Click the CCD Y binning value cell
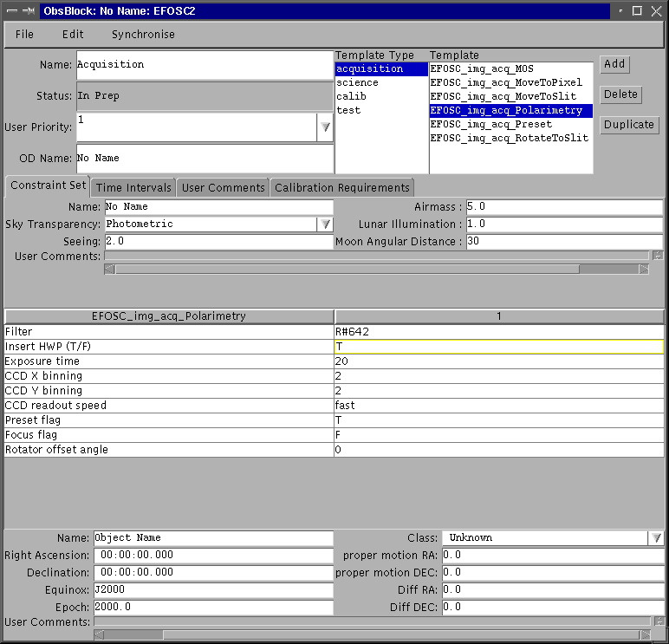This screenshot has width=669, height=644. click(x=499, y=391)
